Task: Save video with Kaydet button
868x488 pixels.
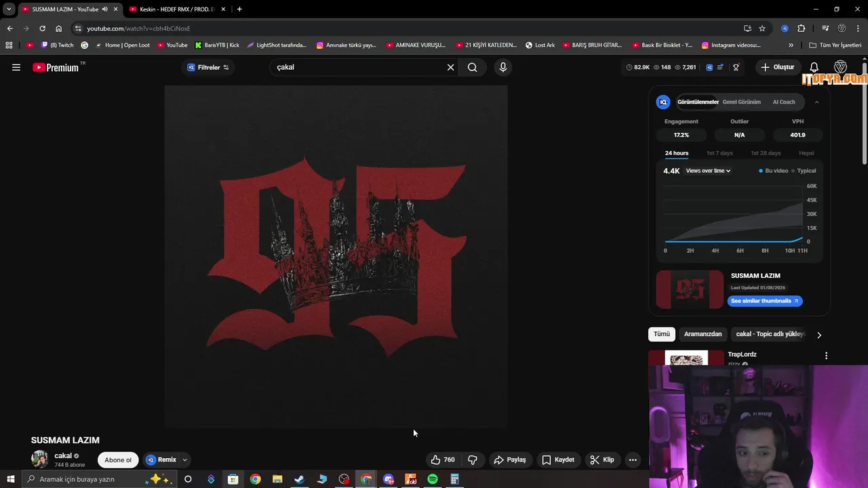Action: pyautogui.click(x=558, y=460)
